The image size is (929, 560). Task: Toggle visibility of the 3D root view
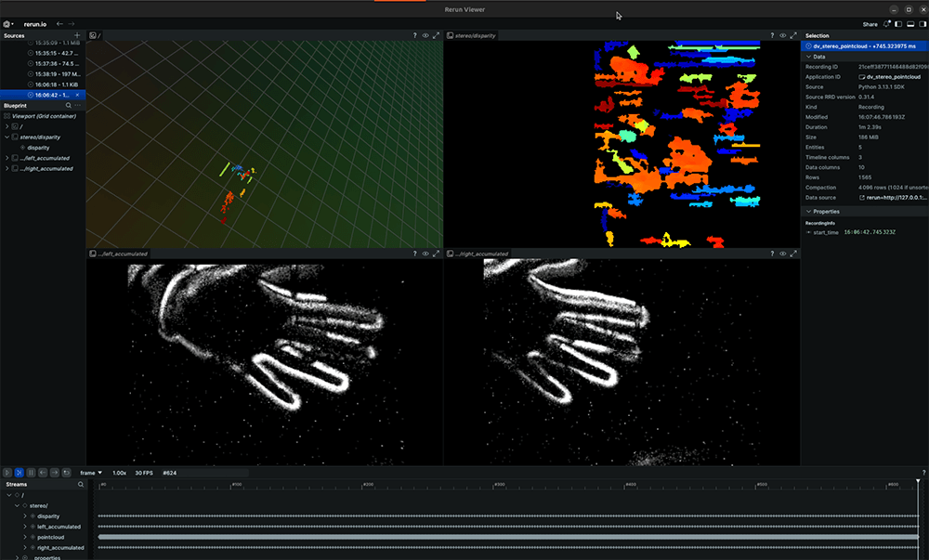425,35
